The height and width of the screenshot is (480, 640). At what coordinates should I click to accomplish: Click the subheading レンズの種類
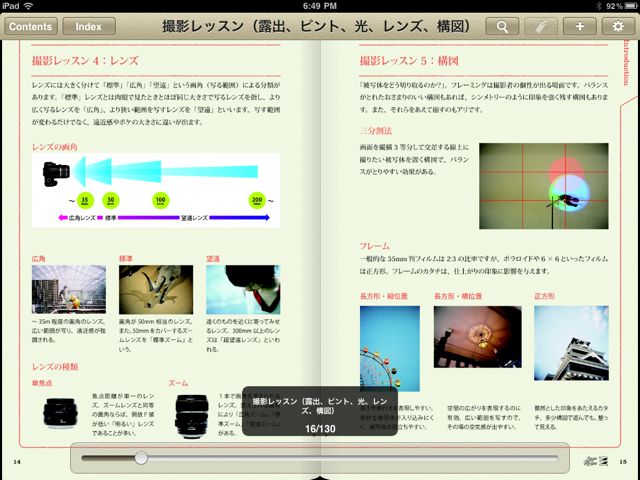(x=55, y=367)
